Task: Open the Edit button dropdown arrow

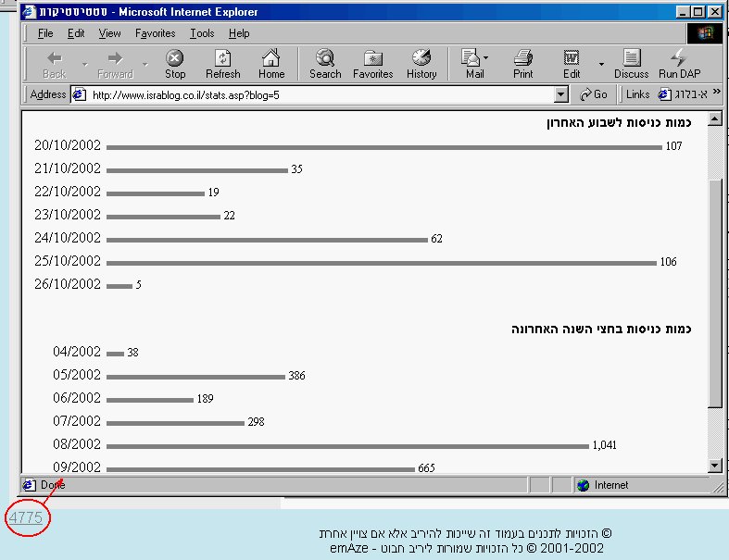Action: pyautogui.click(x=600, y=65)
